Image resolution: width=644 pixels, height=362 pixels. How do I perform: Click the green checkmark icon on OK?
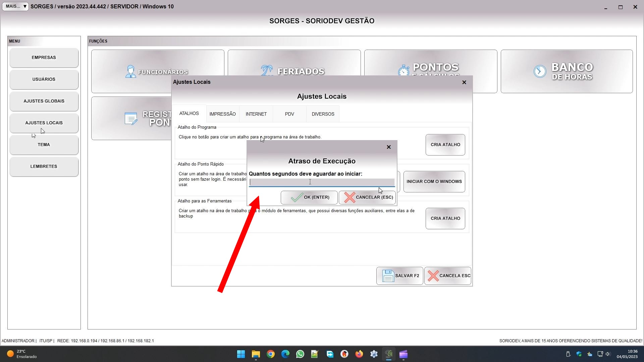coord(297,197)
